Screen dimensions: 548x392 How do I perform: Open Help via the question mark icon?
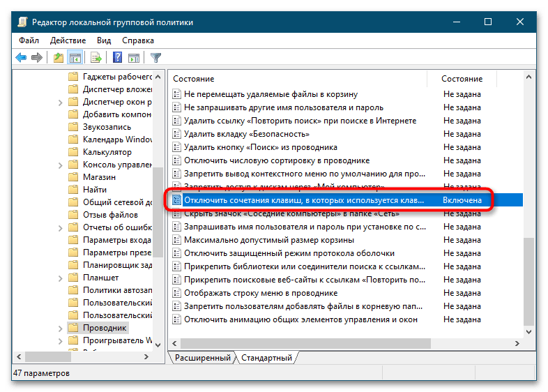tap(117, 57)
